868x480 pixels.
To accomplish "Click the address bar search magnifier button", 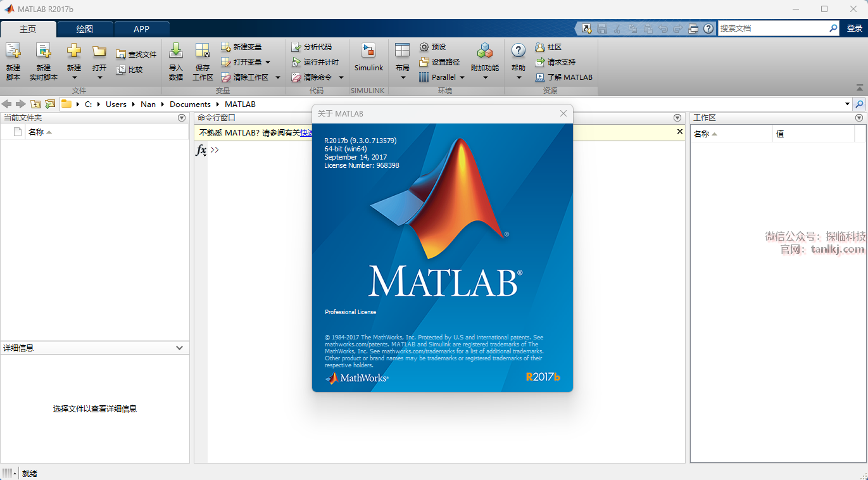I will pyautogui.click(x=860, y=104).
